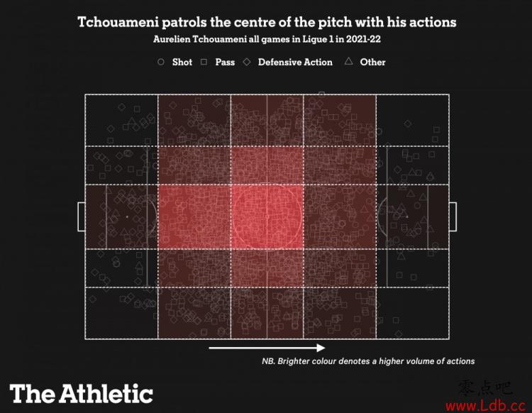The image size is (532, 413).
Task: Click the triangle Other legend icon
Action: (348, 62)
